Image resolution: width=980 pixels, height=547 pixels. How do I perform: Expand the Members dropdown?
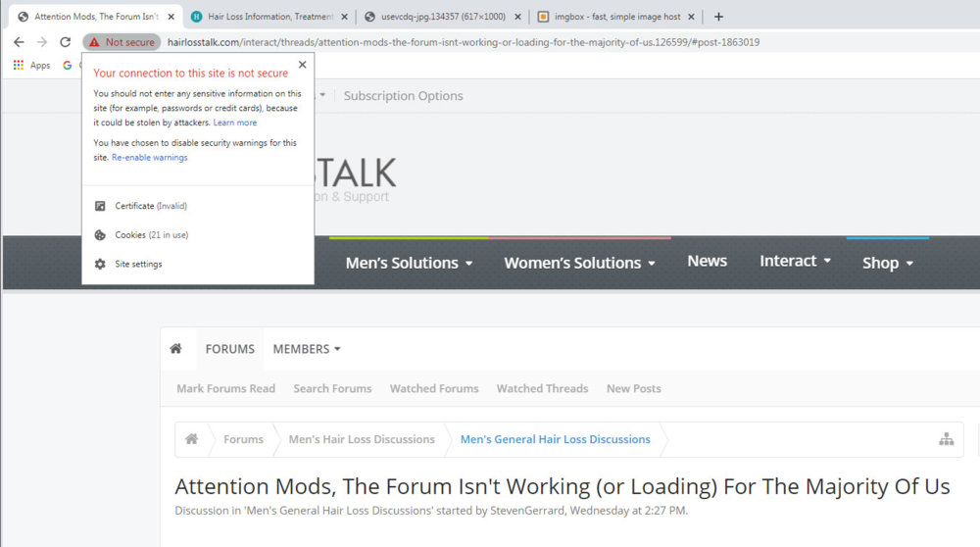(x=307, y=349)
